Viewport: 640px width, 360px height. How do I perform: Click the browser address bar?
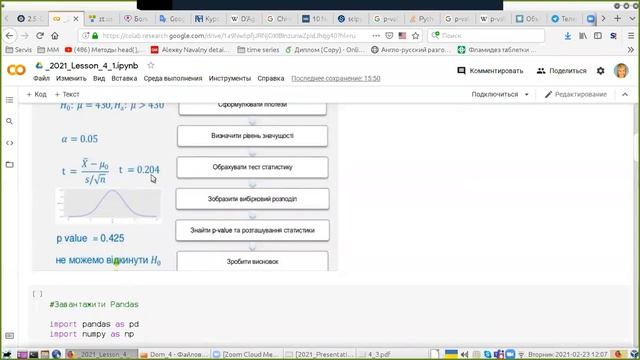[229, 36]
